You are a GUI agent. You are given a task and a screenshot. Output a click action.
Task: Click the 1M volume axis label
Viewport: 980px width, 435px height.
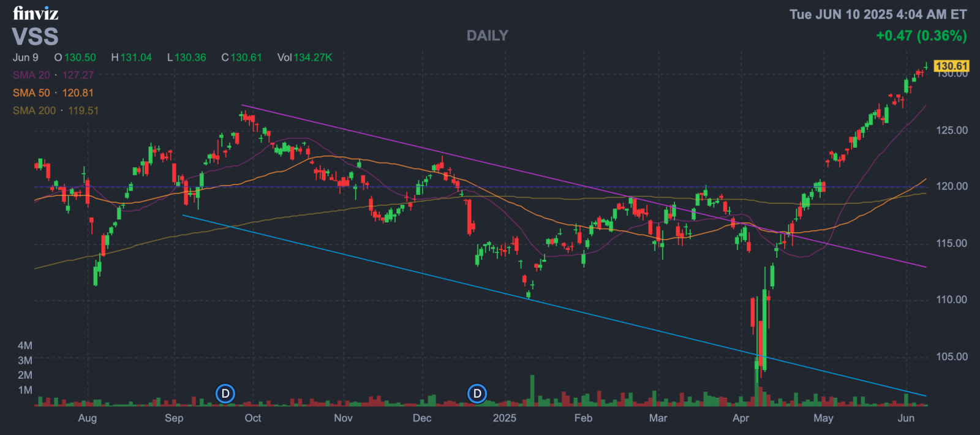coord(25,390)
